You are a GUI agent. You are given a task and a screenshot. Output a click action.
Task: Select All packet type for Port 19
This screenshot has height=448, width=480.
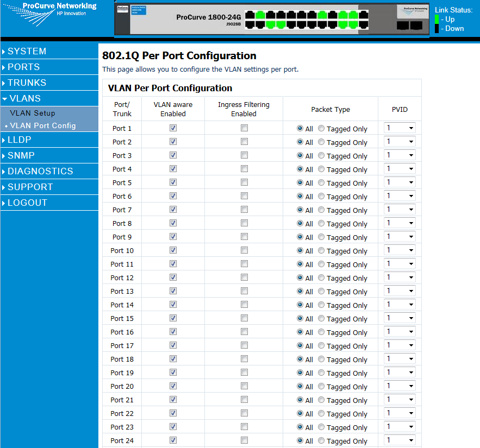(300, 373)
